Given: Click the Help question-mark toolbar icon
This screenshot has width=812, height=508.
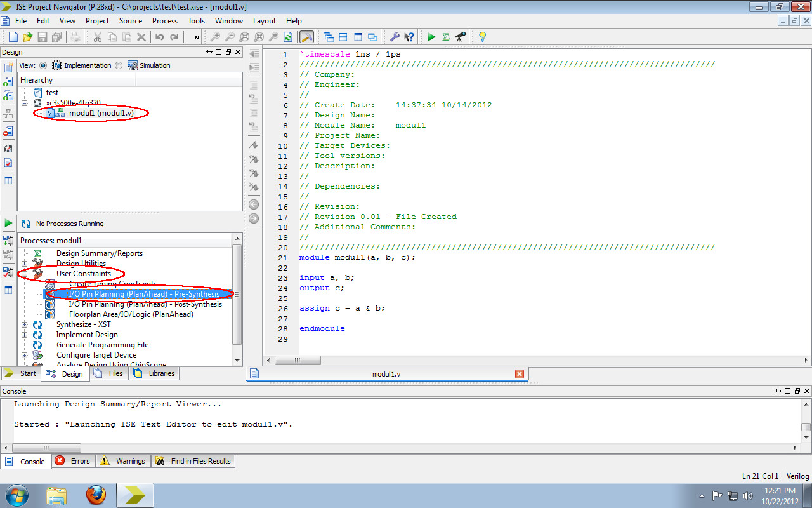Looking at the screenshot, I should (x=410, y=36).
